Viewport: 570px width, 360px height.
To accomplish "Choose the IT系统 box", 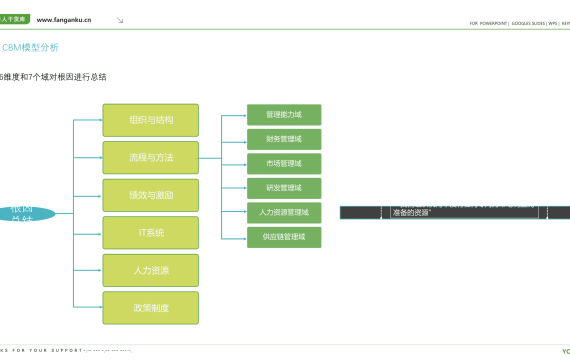I will click(x=150, y=233).
